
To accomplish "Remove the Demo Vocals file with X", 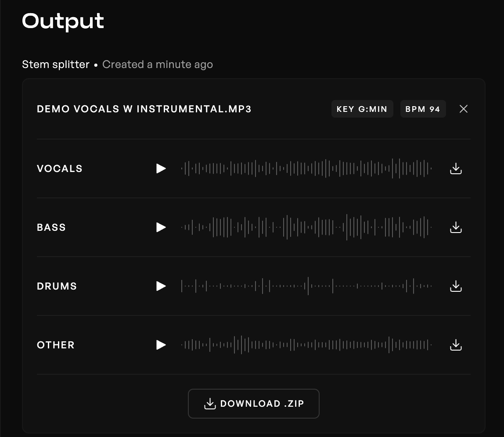I will coord(464,109).
